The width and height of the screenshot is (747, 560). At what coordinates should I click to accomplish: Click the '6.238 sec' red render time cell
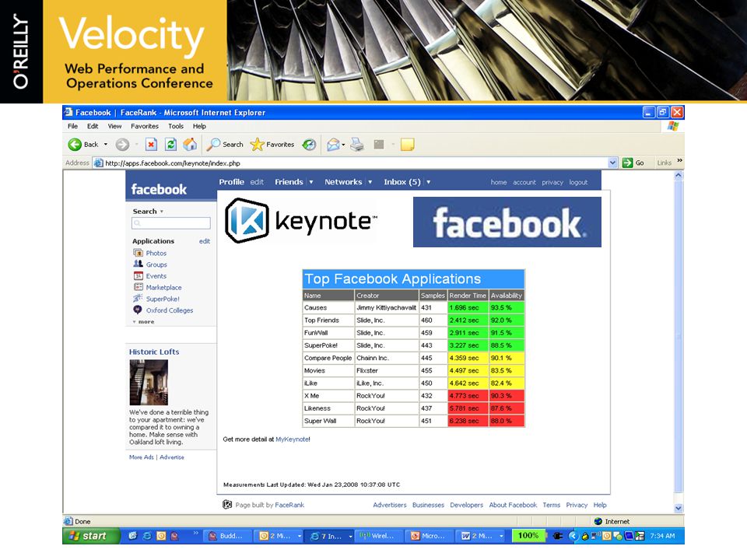pos(468,421)
